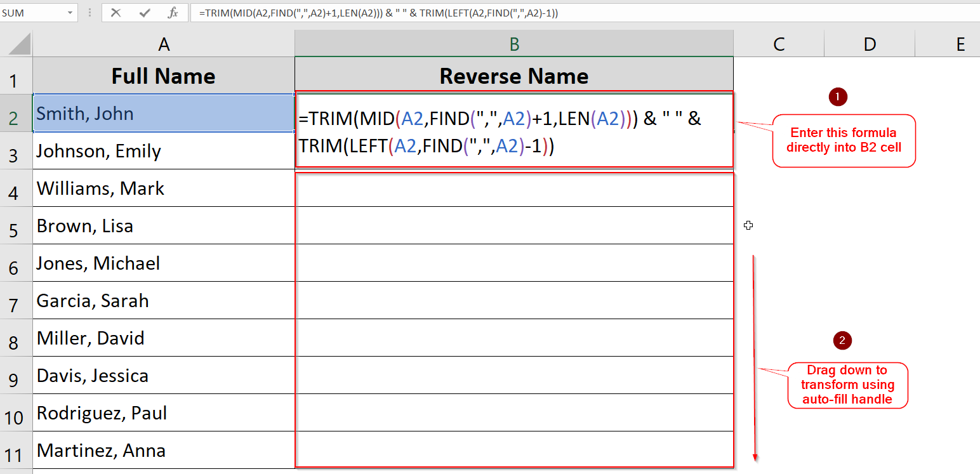Screen dimensions: 980x474
Task: Select empty cell B11 beside Martinez, Anna
Action: point(514,450)
